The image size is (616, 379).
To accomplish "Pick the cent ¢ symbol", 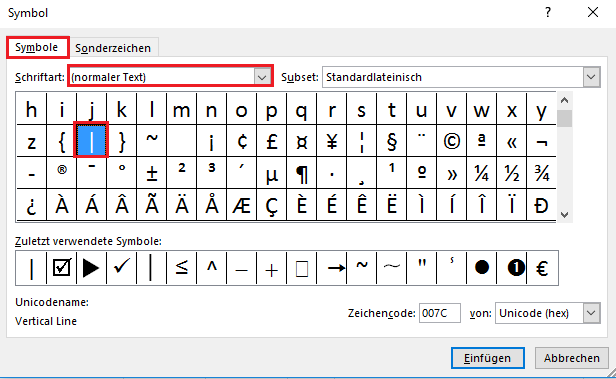I will tap(242, 141).
